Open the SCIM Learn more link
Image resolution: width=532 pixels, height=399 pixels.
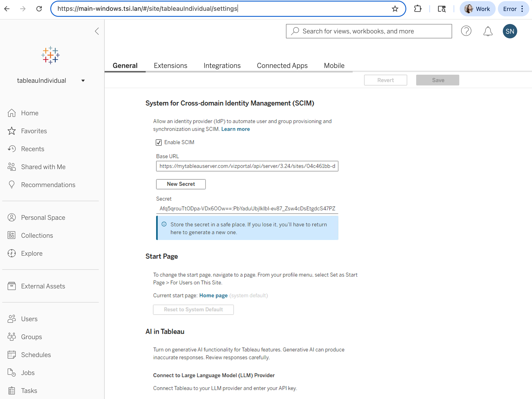click(235, 129)
